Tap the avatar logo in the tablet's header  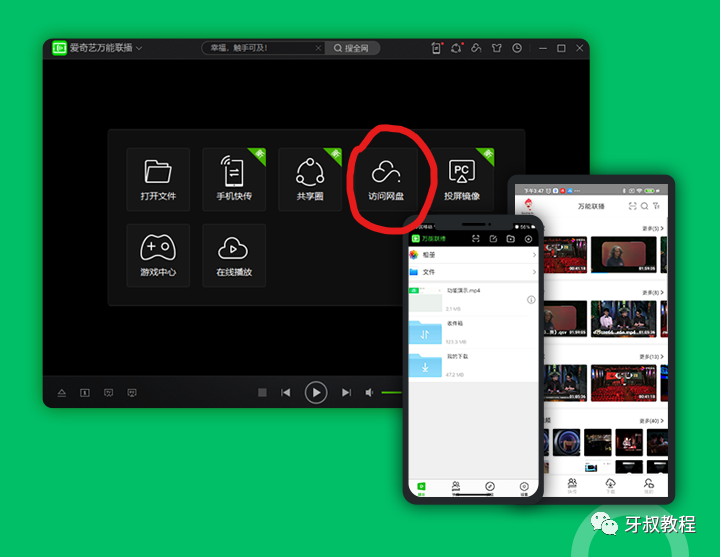pyautogui.click(x=529, y=206)
